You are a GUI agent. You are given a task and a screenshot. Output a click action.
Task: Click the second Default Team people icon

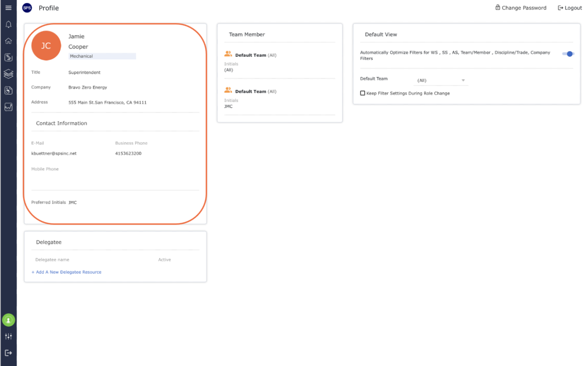click(228, 90)
